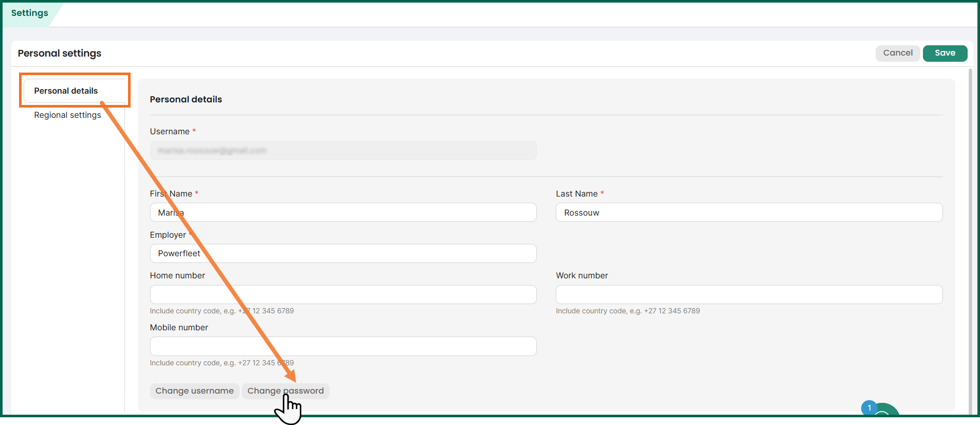Edit the Last Name field containing Rossouw
980x425 pixels.
pyautogui.click(x=749, y=213)
